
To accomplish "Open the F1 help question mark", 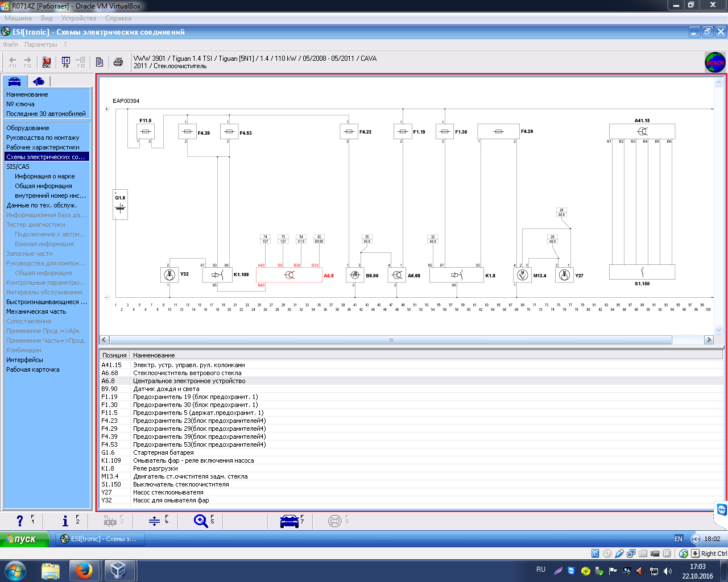I will tap(20, 520).
